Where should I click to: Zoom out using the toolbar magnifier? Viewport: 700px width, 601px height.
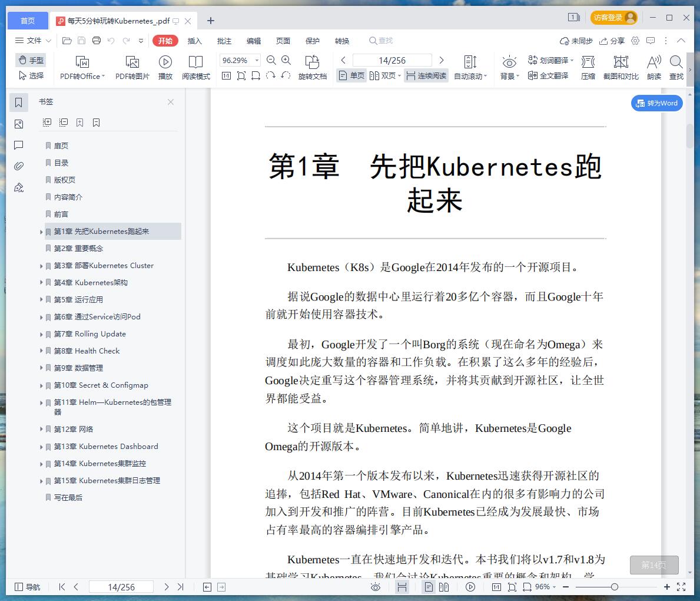271,60
